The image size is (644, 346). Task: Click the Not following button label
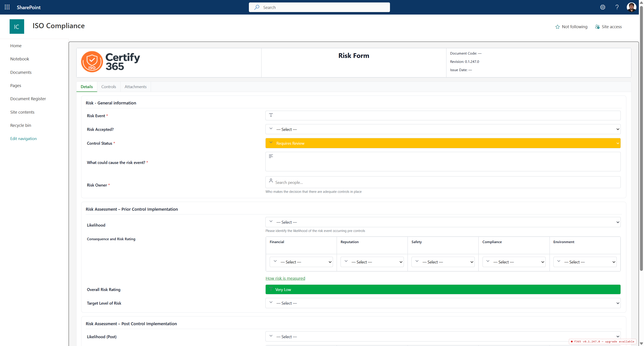[x=574, y=27]
